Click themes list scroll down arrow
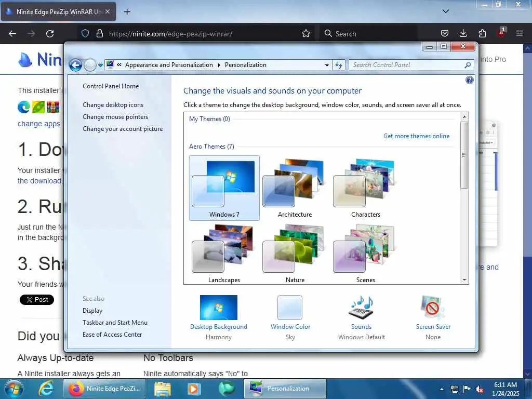Screen dimensions: 532x399 (x=464, y=280)
